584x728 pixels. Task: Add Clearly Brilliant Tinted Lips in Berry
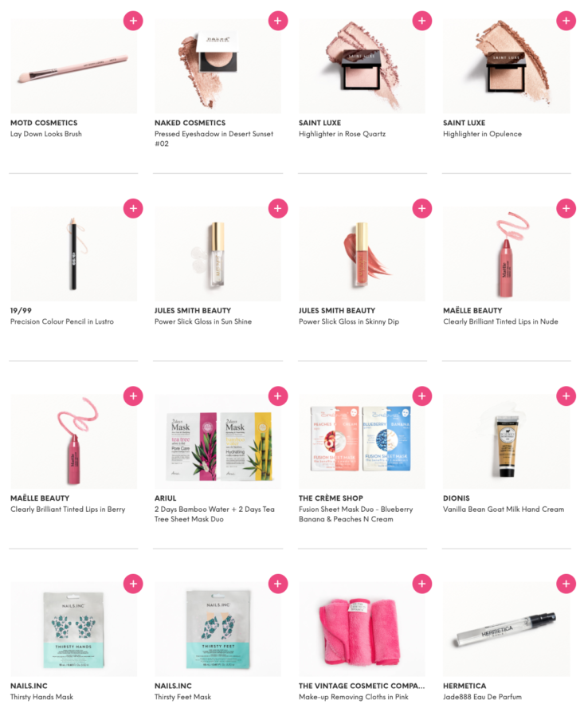pos(133,396)
